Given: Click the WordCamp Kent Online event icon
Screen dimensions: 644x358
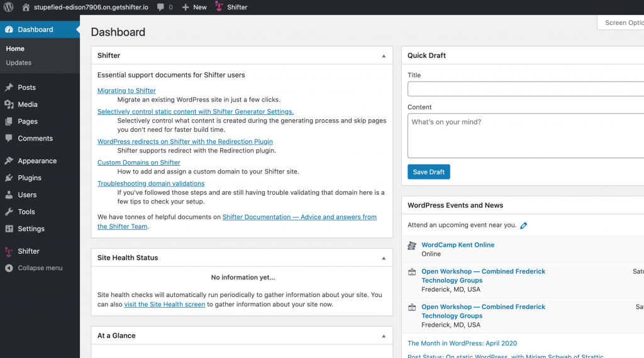Looking at the screenshot, I should point(412,245).
